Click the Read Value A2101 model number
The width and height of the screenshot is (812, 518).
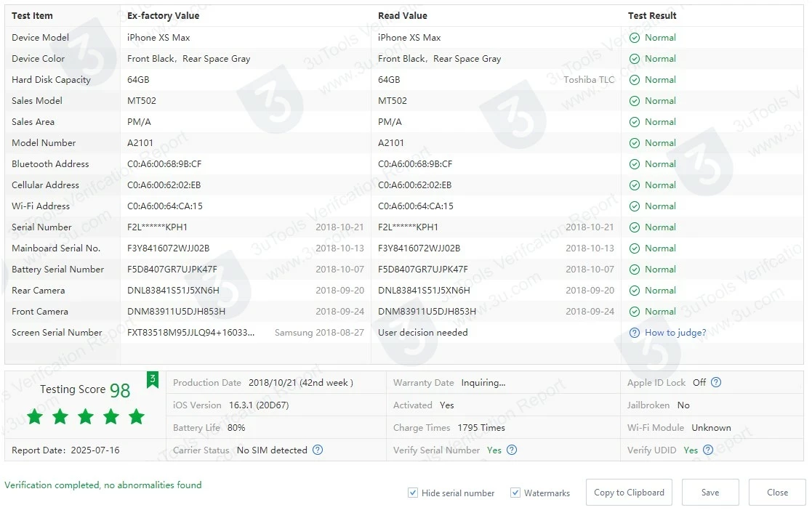[x=390, y=143]
